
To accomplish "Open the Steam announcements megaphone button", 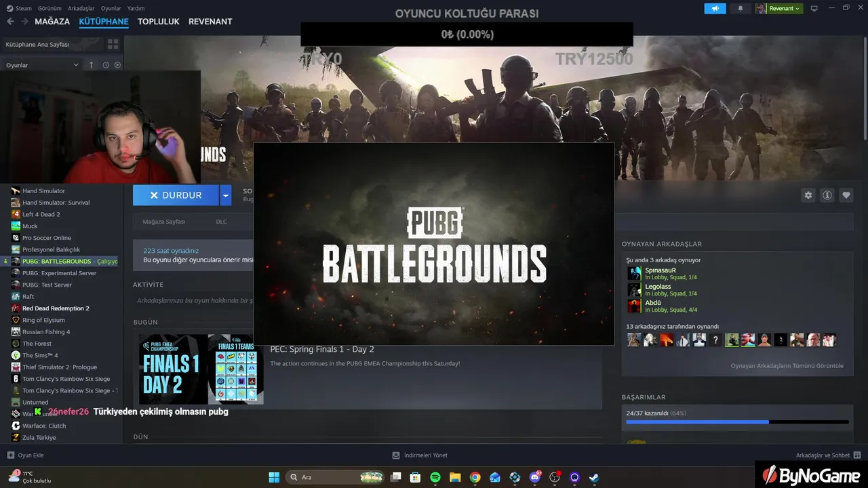I will pos(715,8).
